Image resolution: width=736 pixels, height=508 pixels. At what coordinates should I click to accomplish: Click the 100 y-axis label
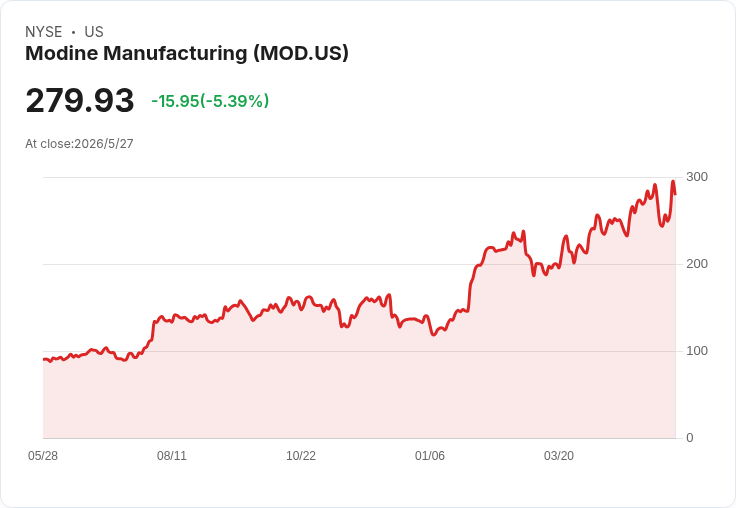point(697,351)
